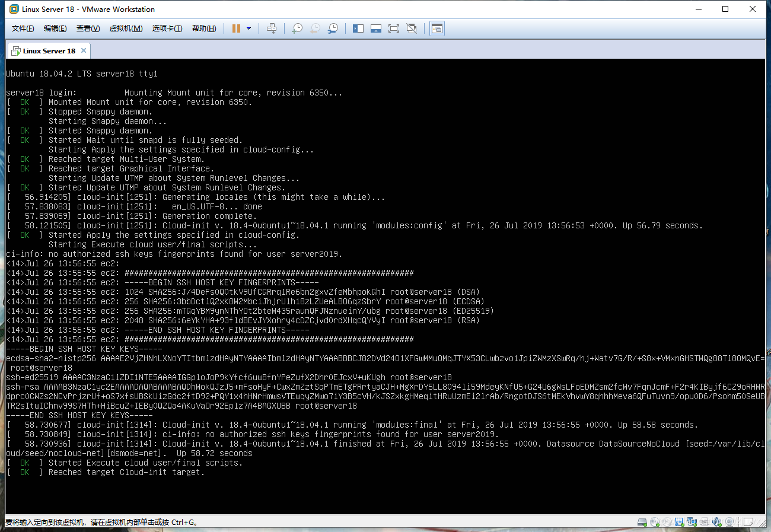Screen dimensions: 771x532
Task: Open the 文件(F) menu
Action: 23,28
